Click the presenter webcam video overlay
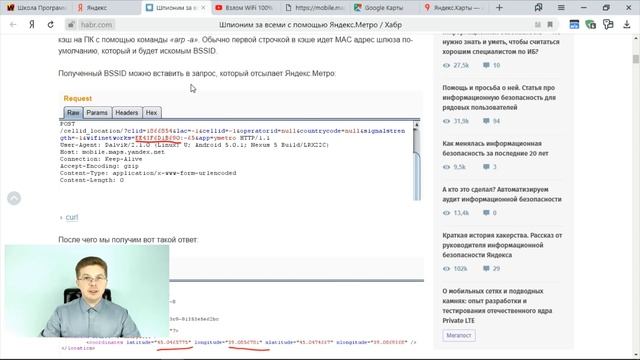Screen dimensions: 640x360 87,291
